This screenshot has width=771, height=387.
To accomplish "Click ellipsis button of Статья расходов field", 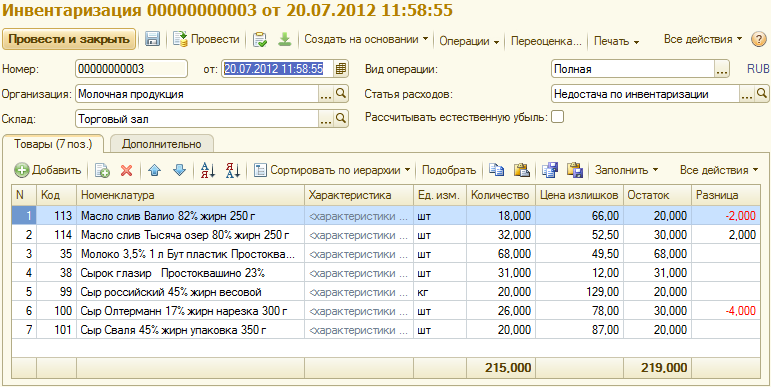I will point(747,93).
